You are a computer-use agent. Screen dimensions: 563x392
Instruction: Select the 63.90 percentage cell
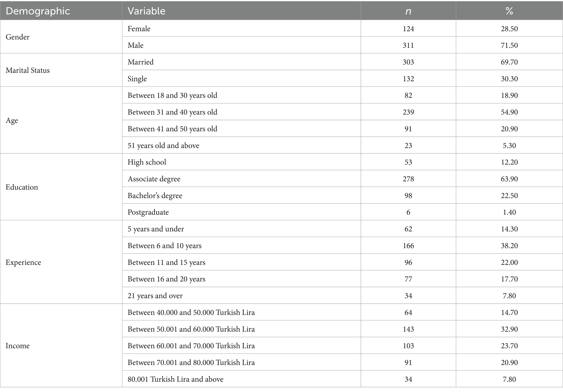(509, 179)
